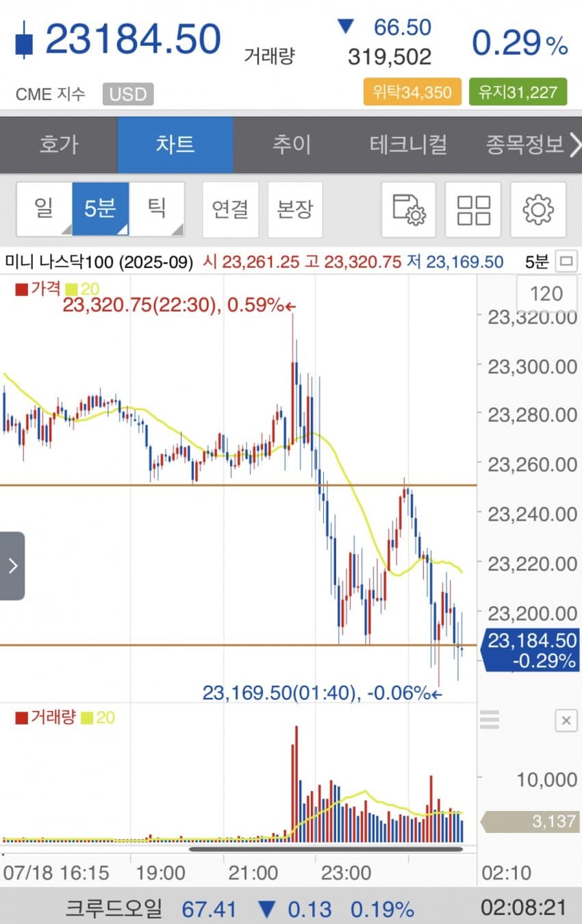Switch to the 호가 tab
This screenshot has height=924, width=582.
tap(59, 145)
